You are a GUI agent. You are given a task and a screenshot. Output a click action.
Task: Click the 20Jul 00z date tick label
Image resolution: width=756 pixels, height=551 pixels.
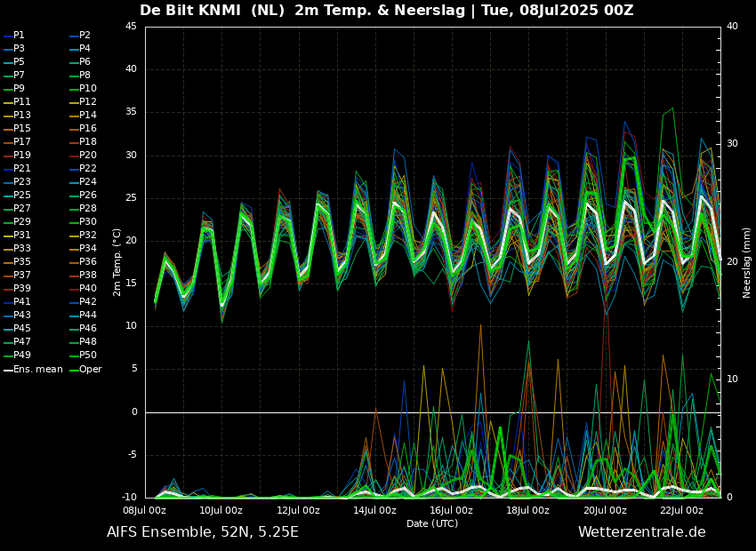605,510
